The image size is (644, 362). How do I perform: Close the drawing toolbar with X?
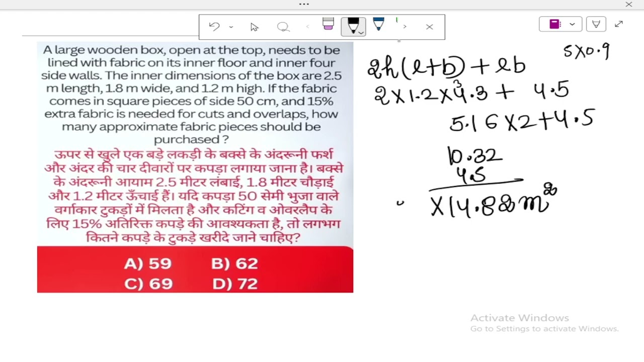click(x=429, y=27)
